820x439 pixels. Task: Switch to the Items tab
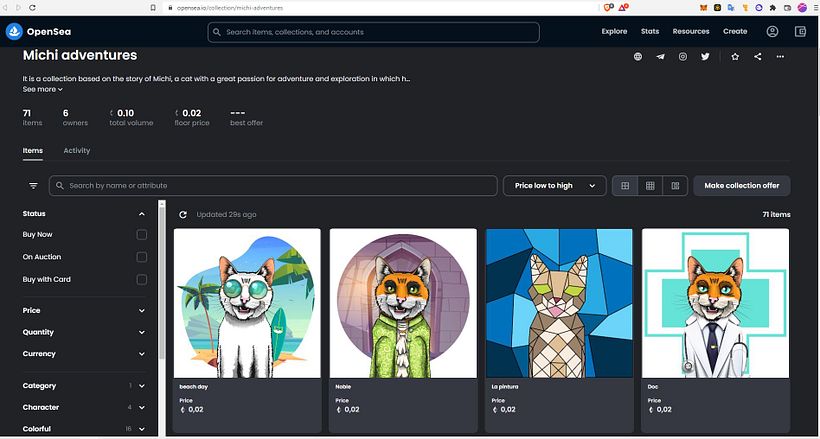coord(32,151)
